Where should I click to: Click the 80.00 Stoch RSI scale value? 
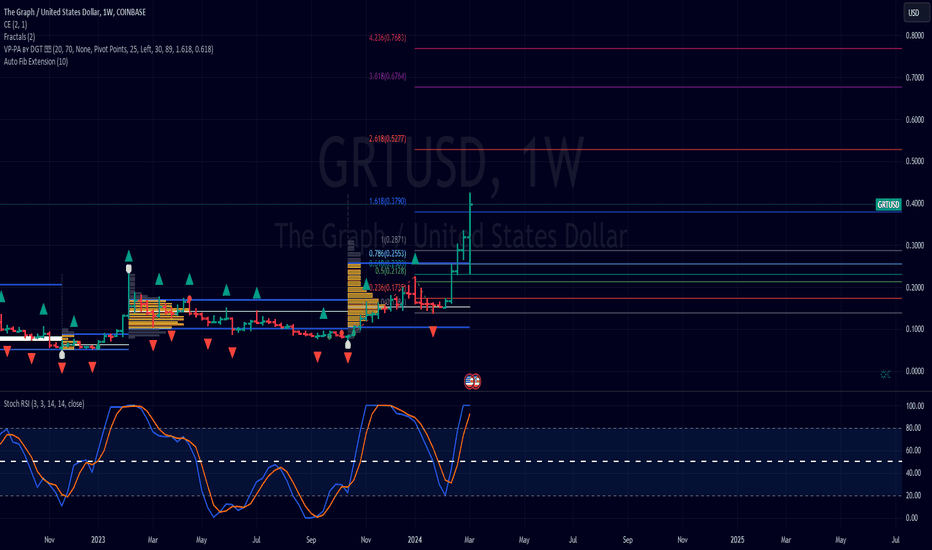[915, 428]
